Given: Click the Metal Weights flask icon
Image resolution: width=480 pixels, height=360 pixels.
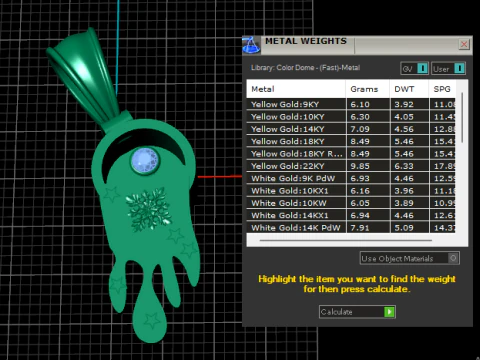Looking at the screenshot, I should click(x=251, y=45).
